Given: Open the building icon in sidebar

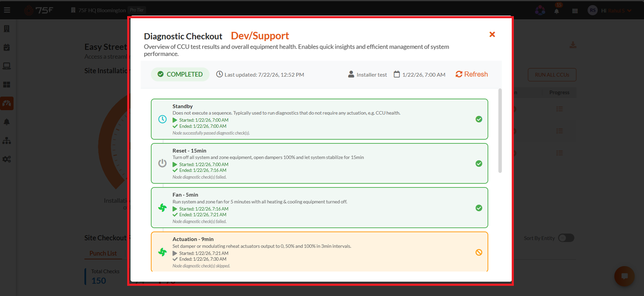Looking at the screenshot, I should (x=7, y=29).
